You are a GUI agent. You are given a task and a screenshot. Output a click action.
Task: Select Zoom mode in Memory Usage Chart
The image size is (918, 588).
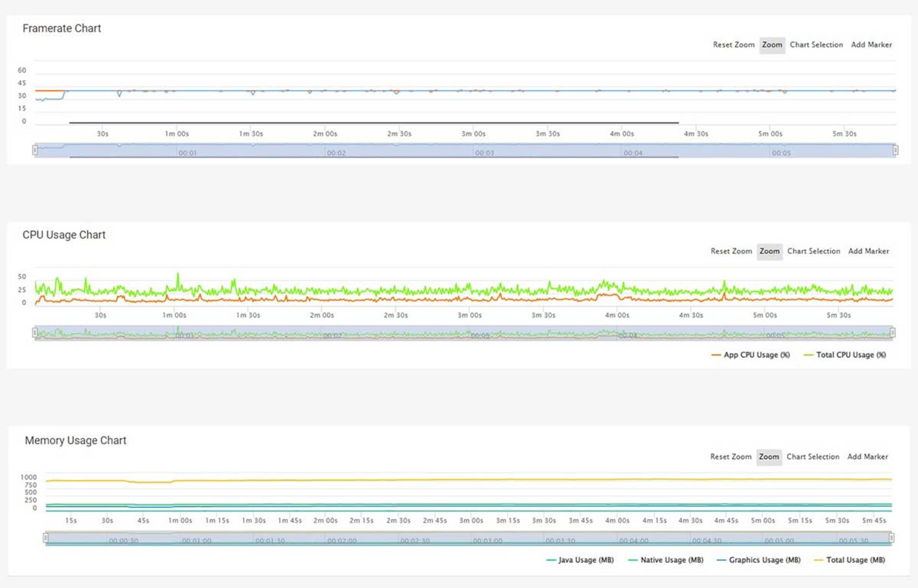(769, 457)
